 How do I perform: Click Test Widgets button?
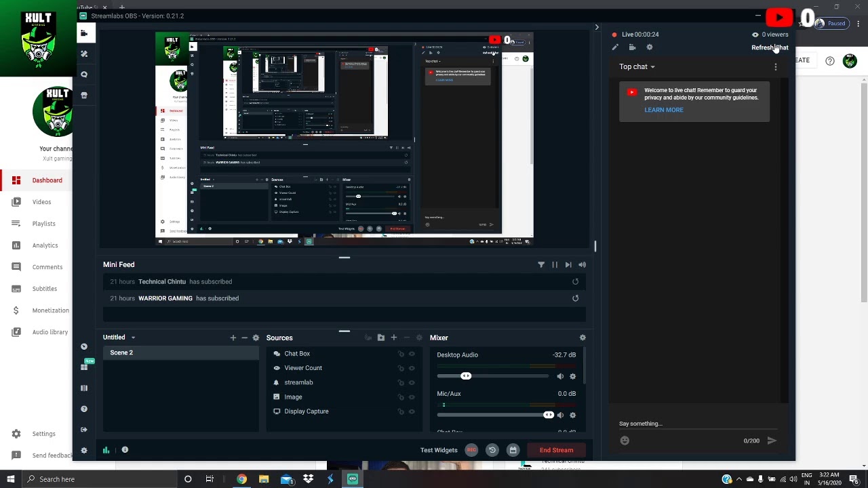point(439,450)
